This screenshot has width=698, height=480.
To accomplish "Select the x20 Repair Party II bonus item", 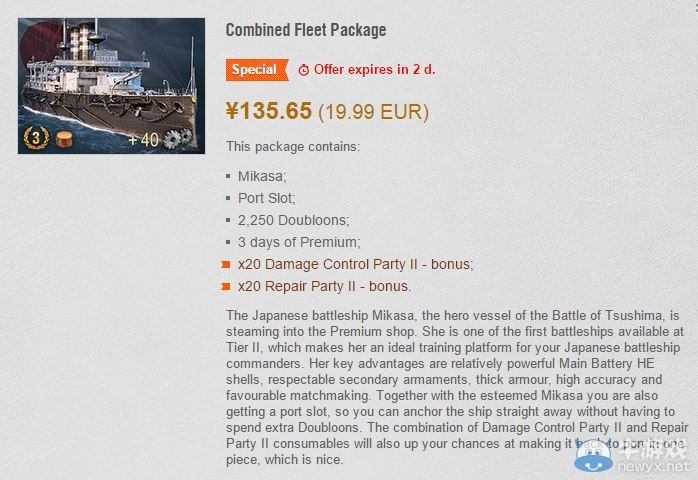I will tap(324, 286).
